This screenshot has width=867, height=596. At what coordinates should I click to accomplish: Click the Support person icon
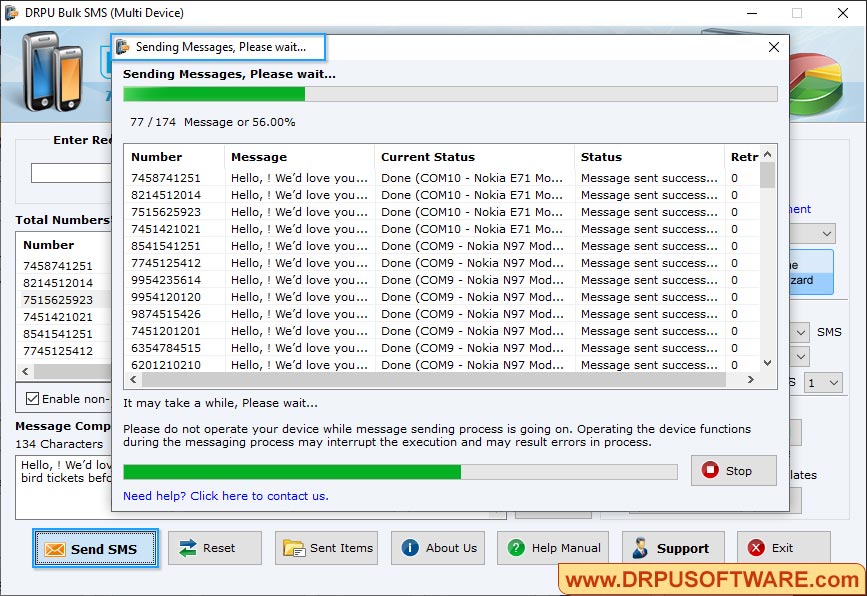(x=640, y=548)
